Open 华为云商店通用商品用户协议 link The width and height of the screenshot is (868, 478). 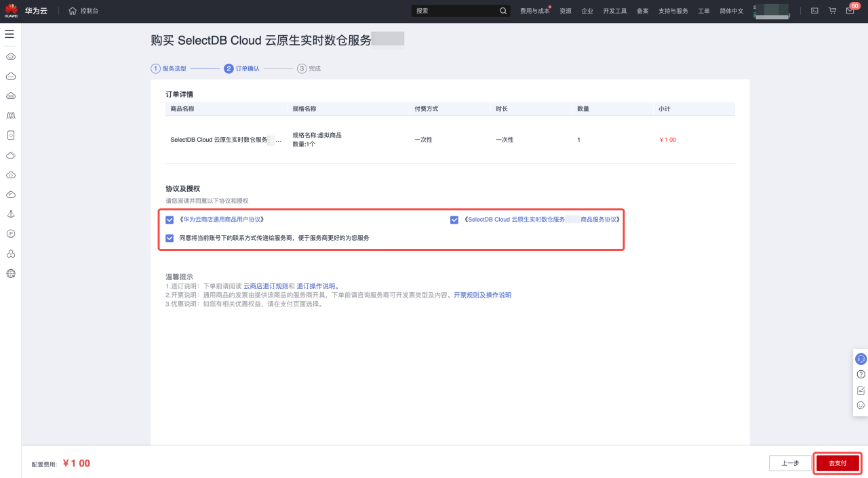tap(221, 220)
